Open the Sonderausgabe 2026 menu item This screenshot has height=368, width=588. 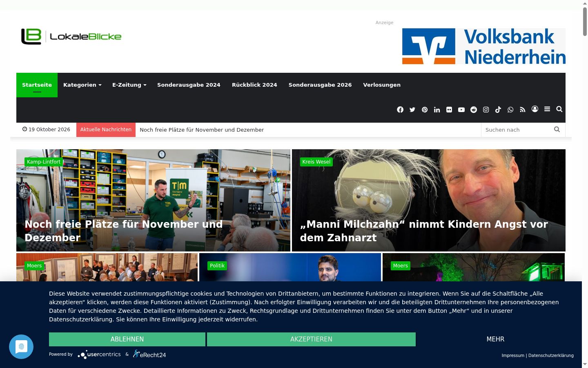click(320, 85)
